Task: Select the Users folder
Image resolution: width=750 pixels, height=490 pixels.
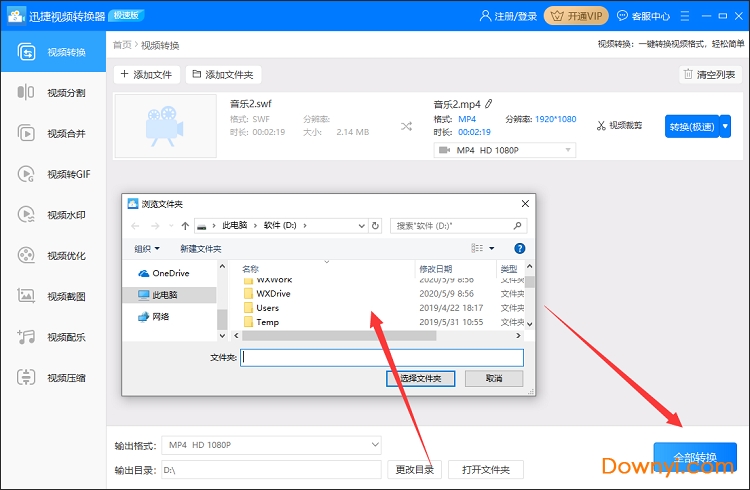Action: [267, 308]
